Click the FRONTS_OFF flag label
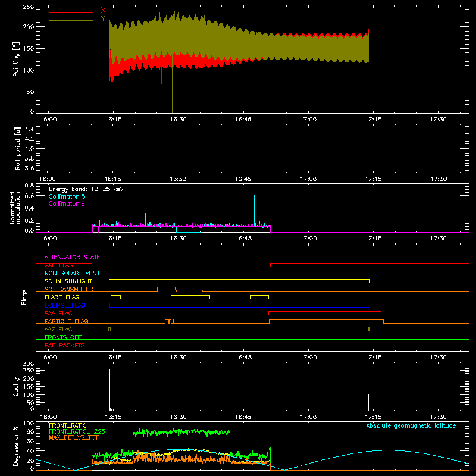Screen dimensions: 476x476 63,337
